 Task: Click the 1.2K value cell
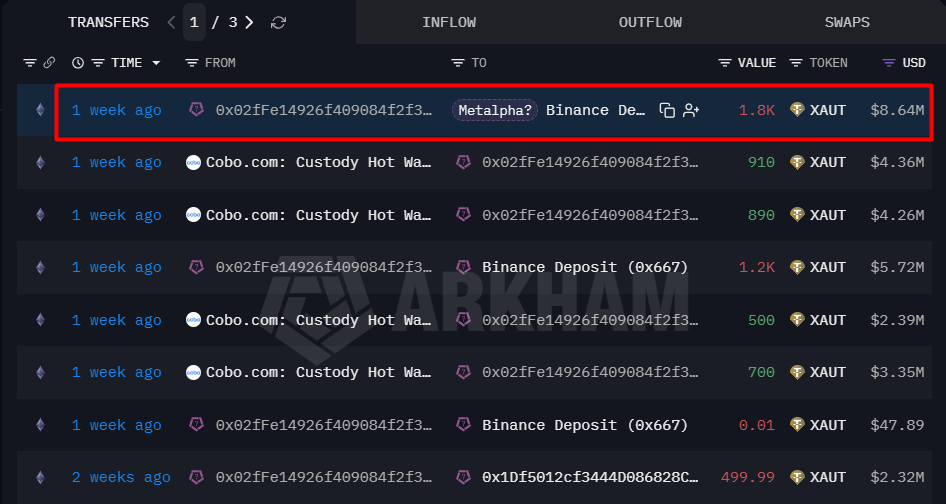tap(757, 267)
